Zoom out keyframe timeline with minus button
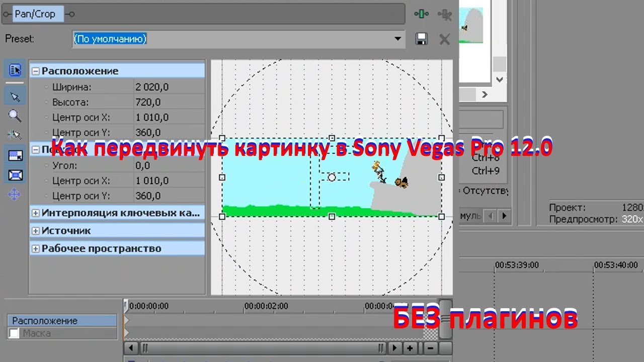 [x=431, y=347]
